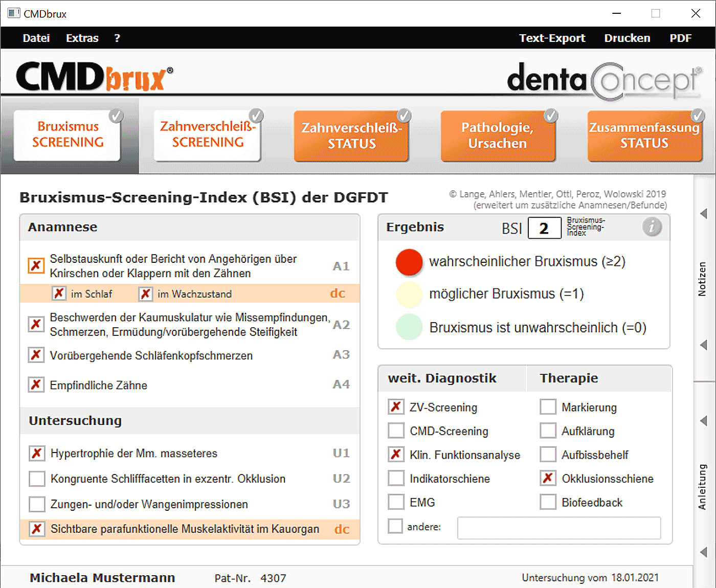Check the Aufbissbehelf checkbox
The width and height of the screenshot is (716, 588).
click(548, 454)
